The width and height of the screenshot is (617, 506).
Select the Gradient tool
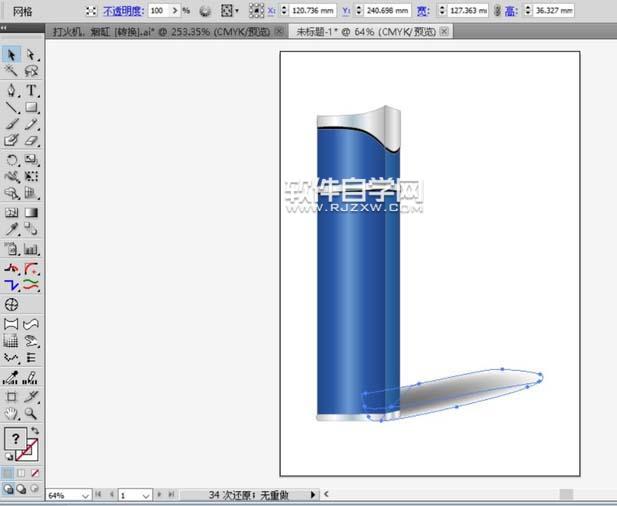(x=31, y=213)
